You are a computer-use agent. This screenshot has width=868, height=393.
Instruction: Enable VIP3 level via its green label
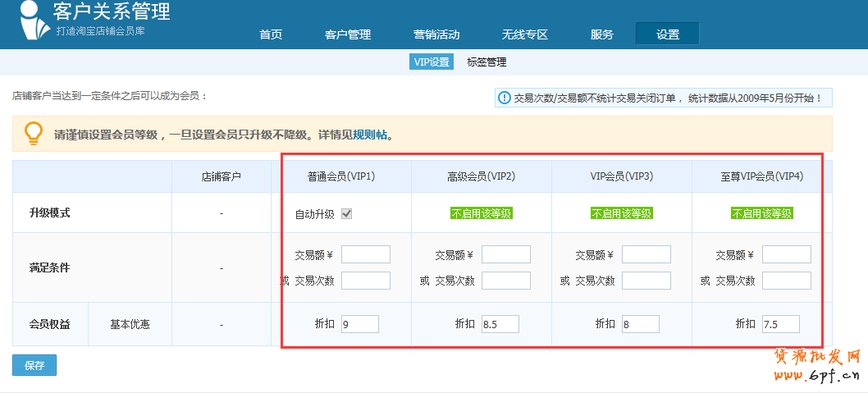point(621,213)
